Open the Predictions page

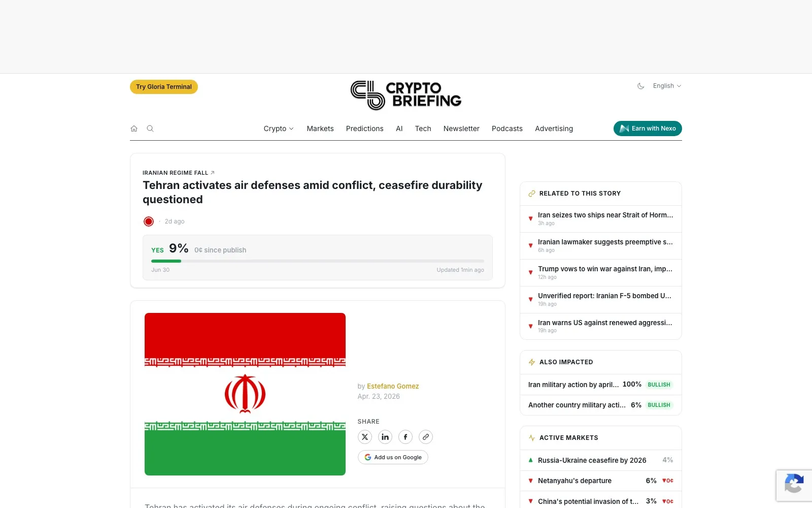tap(365, 129)
